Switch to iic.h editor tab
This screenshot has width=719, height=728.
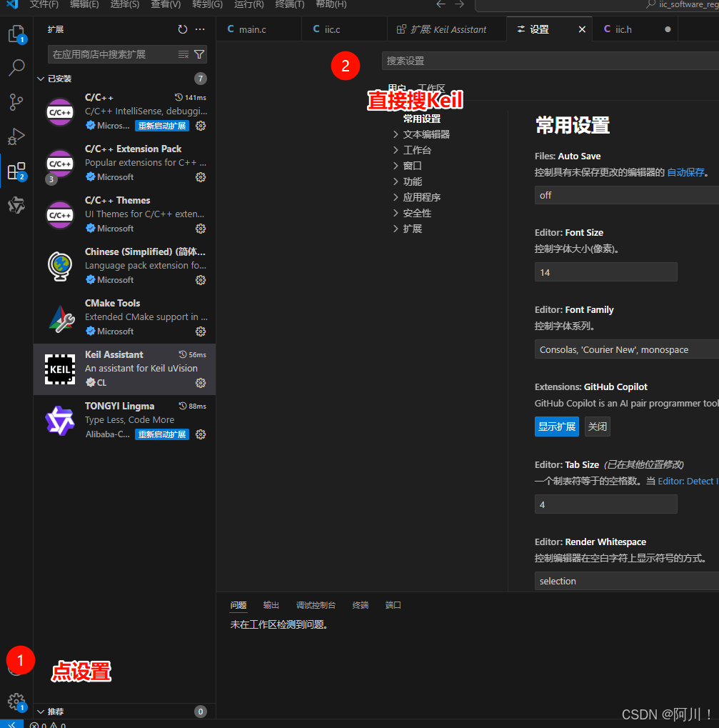click(635, 29)
